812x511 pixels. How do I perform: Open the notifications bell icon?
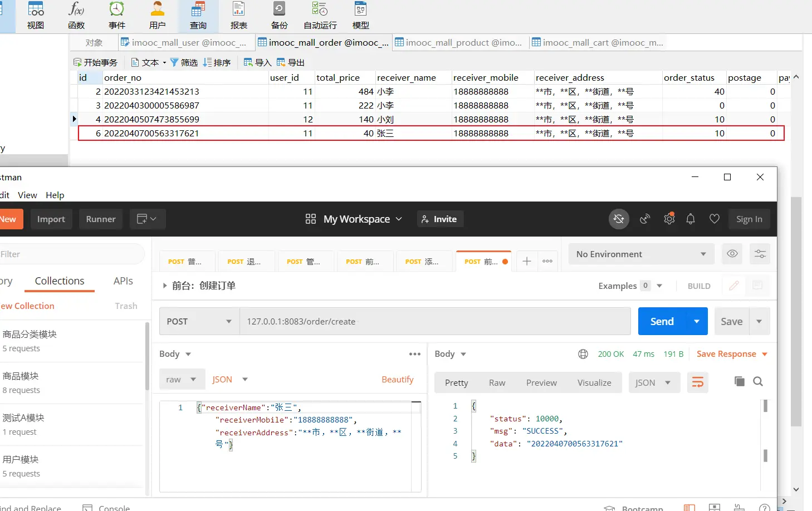click(x=691, y=219)
